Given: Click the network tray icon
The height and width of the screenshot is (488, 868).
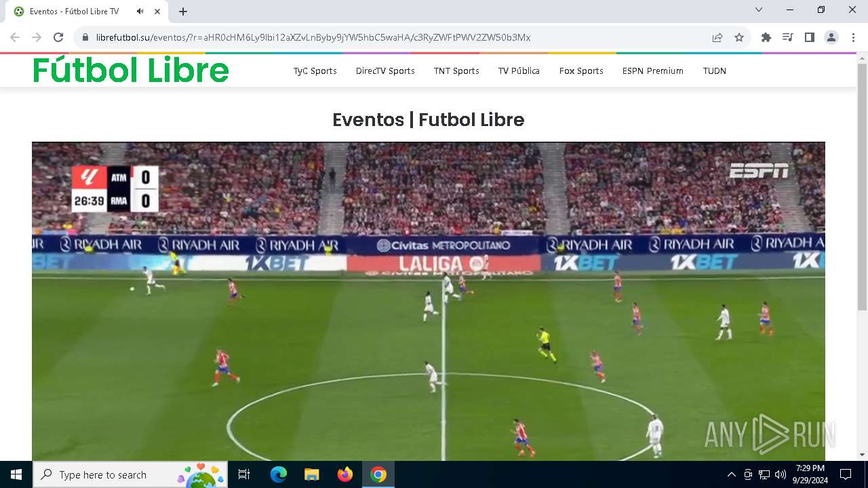Looking at the screenshot, I should pyautogui.click(x=764, y=474).
